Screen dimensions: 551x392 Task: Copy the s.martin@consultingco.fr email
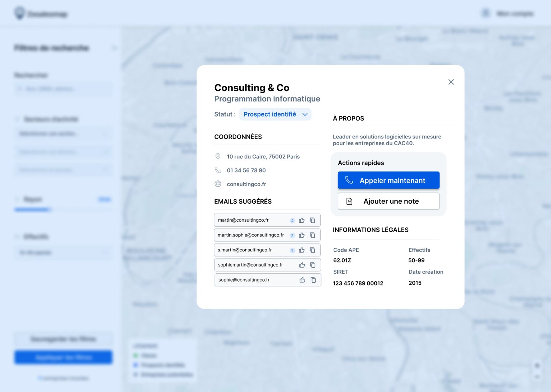(x=312, y=250)
